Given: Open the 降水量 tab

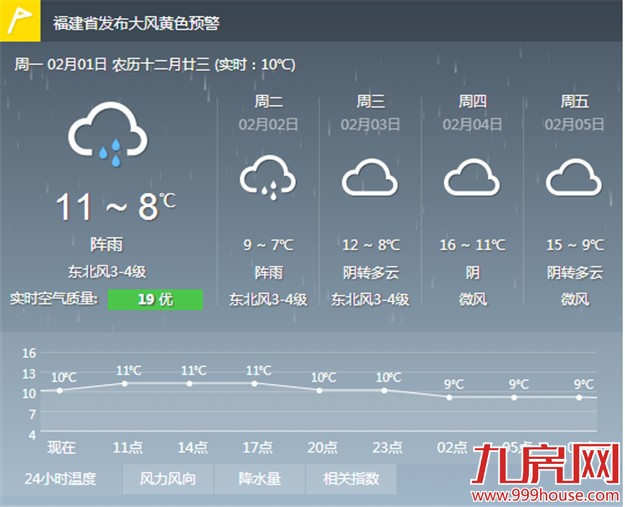Looking at the screenshot, I should click(259, 479).
